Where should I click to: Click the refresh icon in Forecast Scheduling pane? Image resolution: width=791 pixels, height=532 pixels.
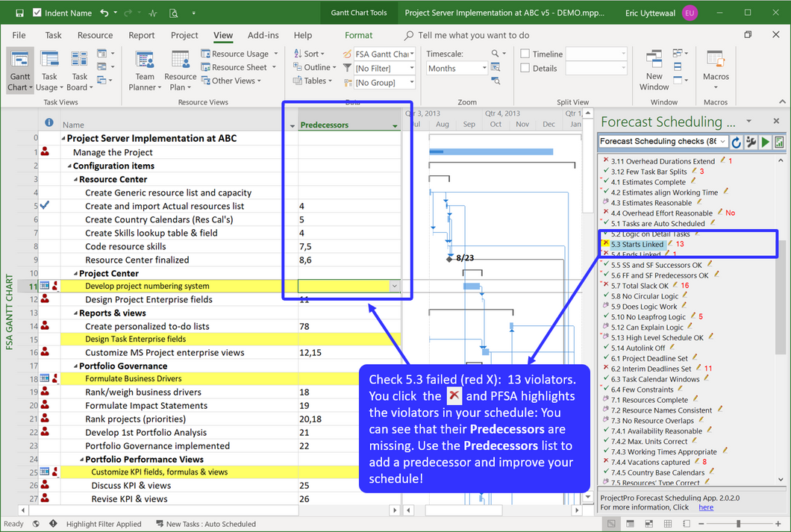[736, 142]
